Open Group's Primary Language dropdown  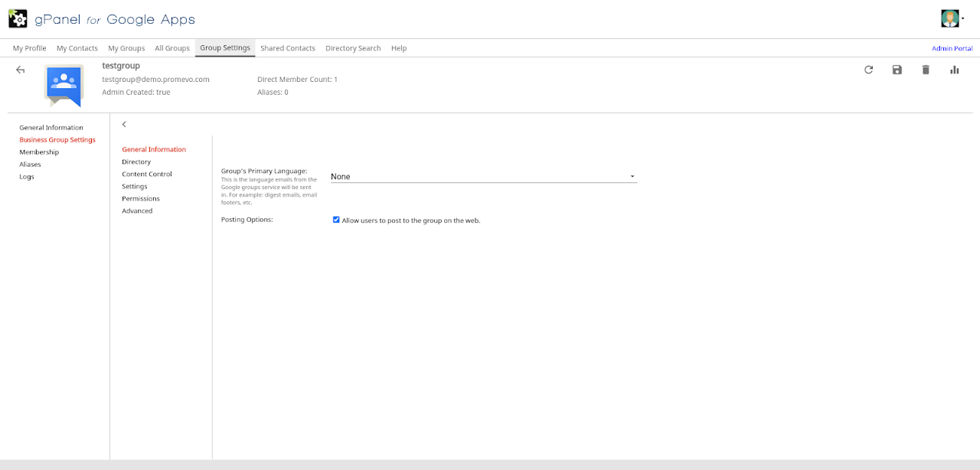[483, 177]
